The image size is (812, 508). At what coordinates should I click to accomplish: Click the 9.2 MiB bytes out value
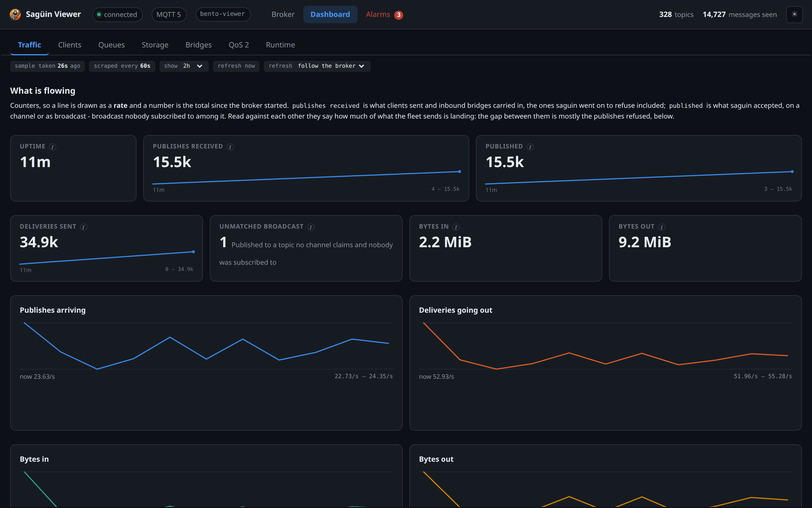click(645, 242)
